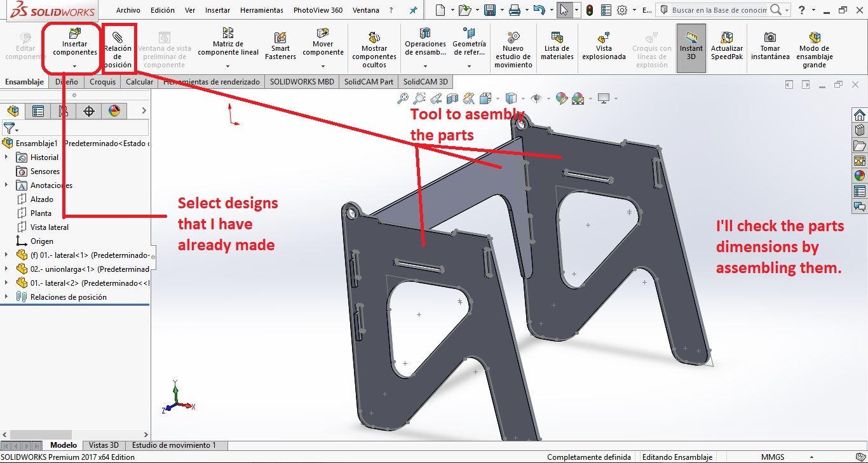
Task: Expand the Anotaciones tree node
Action: point(6,185)
